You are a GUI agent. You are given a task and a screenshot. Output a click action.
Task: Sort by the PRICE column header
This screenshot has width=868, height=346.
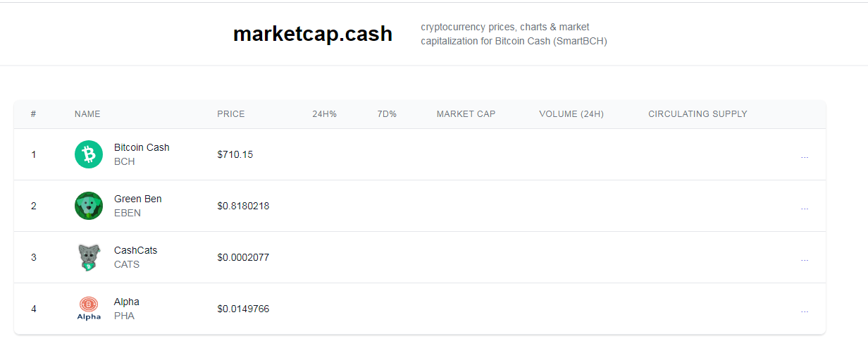pos(231,114)
